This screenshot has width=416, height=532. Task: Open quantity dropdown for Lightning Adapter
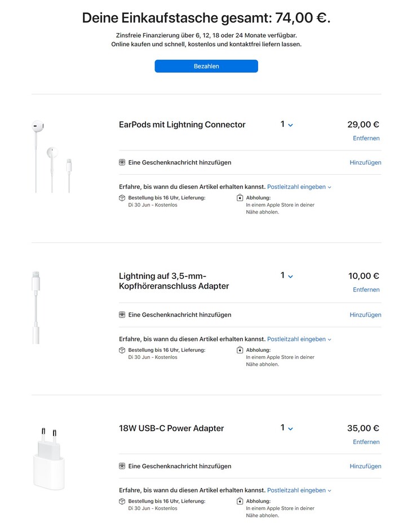[x=286, y=276]
